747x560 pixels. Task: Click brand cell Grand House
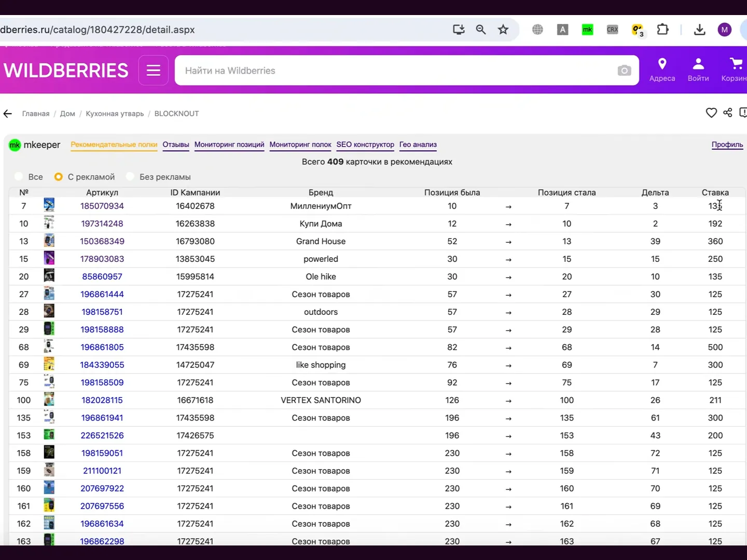click(321, 241)
